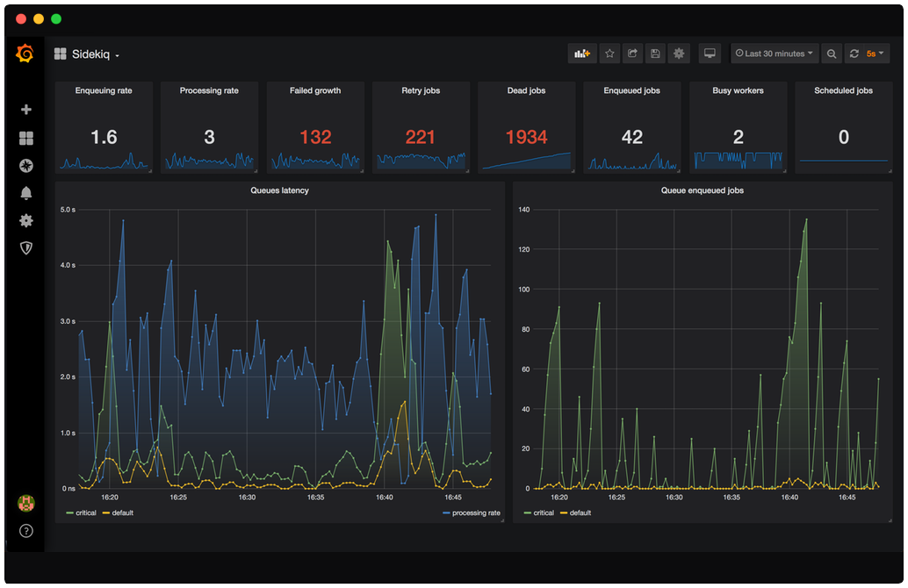Image resolution: width=908 pixels, height=588 pixels.
Task: Open the Failed growth panel title menu
Action: tap(315, 90)
